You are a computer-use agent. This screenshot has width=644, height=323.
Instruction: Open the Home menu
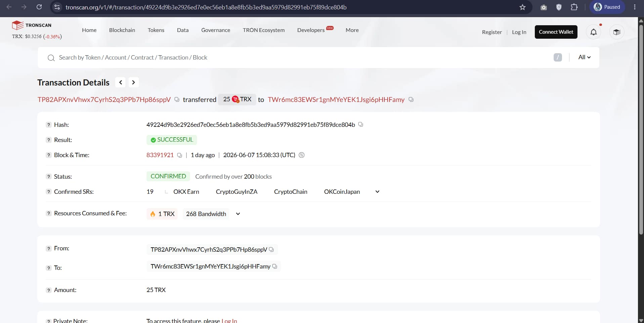(89, 30)
